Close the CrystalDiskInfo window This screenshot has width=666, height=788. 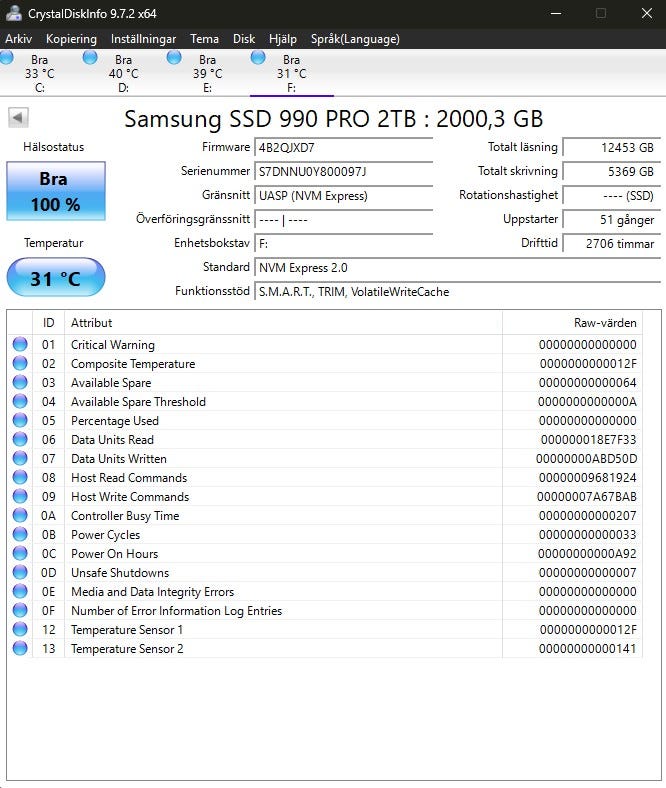pyautogui.click(x=646, y=14)
